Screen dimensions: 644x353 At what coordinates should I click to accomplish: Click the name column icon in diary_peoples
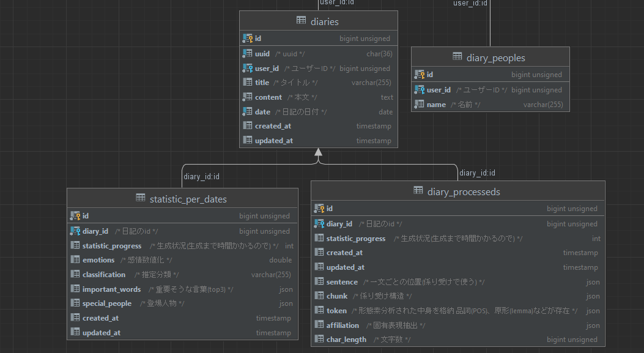(419, 105)
